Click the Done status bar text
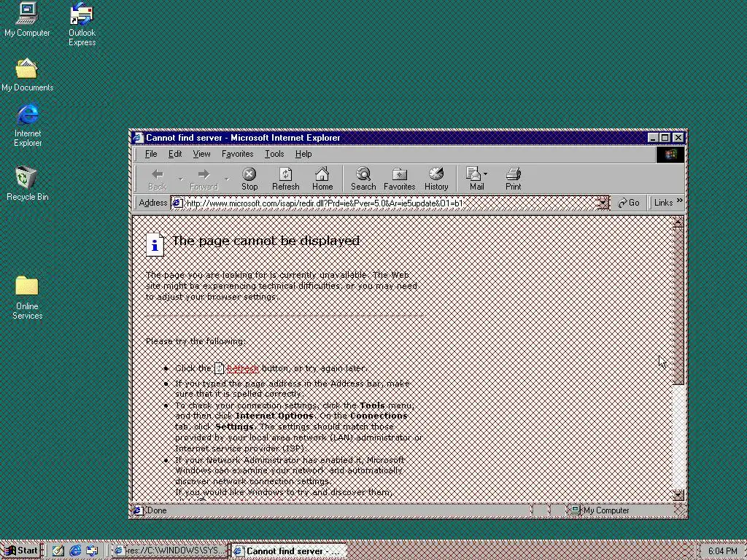The width and height of the screenshot is (747, 560). [x=157, y=510]
